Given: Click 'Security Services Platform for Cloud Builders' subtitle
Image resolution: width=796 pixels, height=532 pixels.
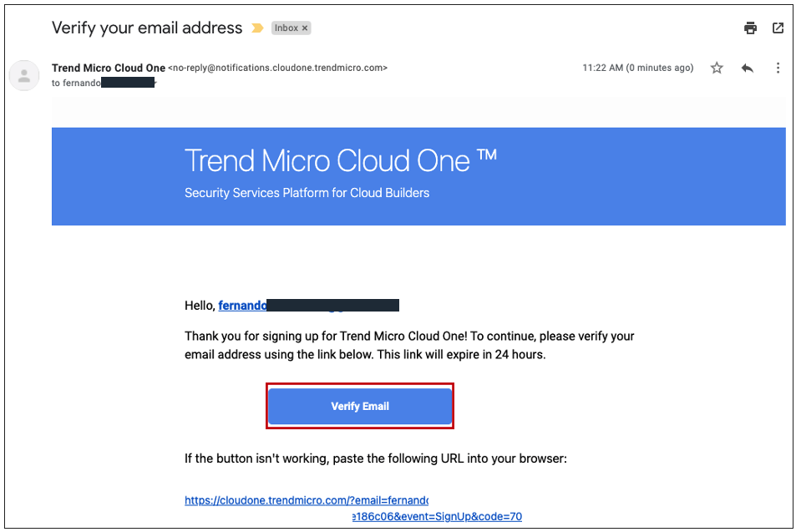Looking at the screenshot, I should (x=307, y=193).
